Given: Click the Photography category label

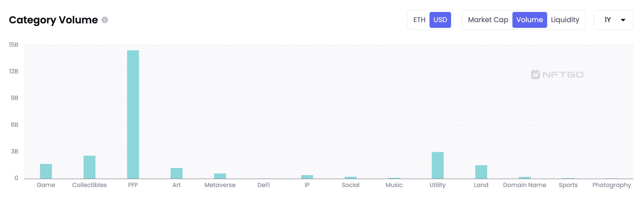Looking at the screenshot, I should tap(611, 185).
